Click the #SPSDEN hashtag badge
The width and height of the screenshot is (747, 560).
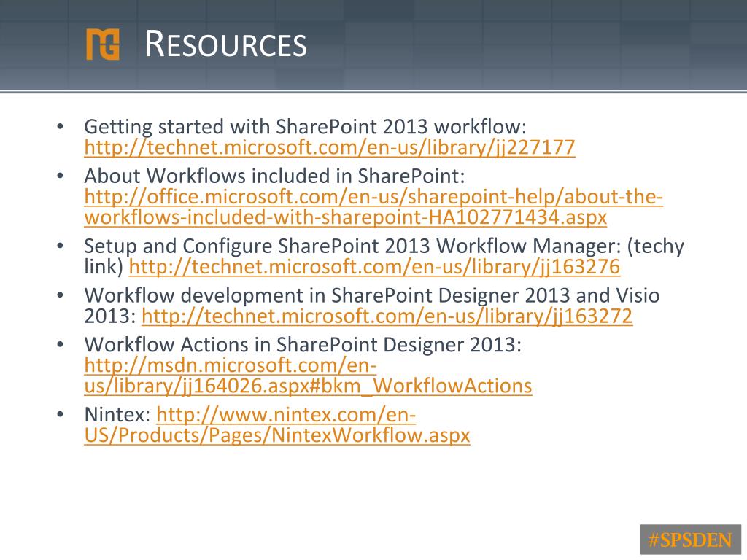(690, 540)
